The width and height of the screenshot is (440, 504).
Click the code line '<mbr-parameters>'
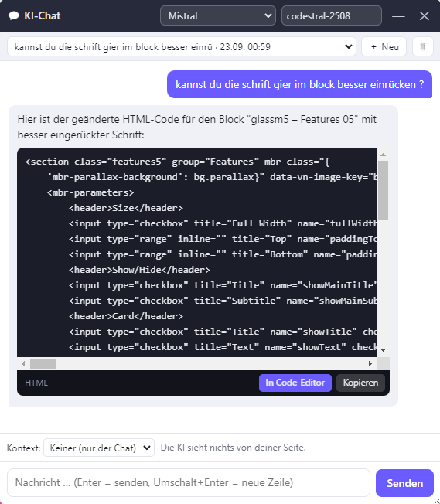[x=90, y=192]
